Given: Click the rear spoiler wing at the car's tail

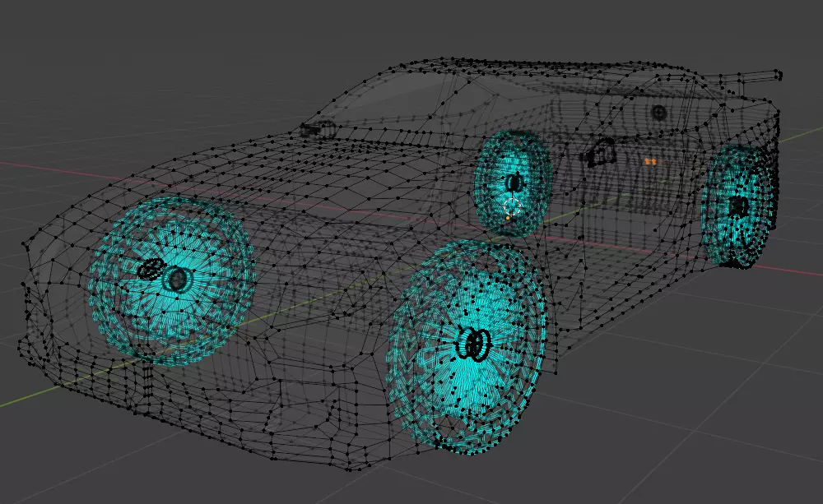Looking at the screenshot, I should coord(751,77).
